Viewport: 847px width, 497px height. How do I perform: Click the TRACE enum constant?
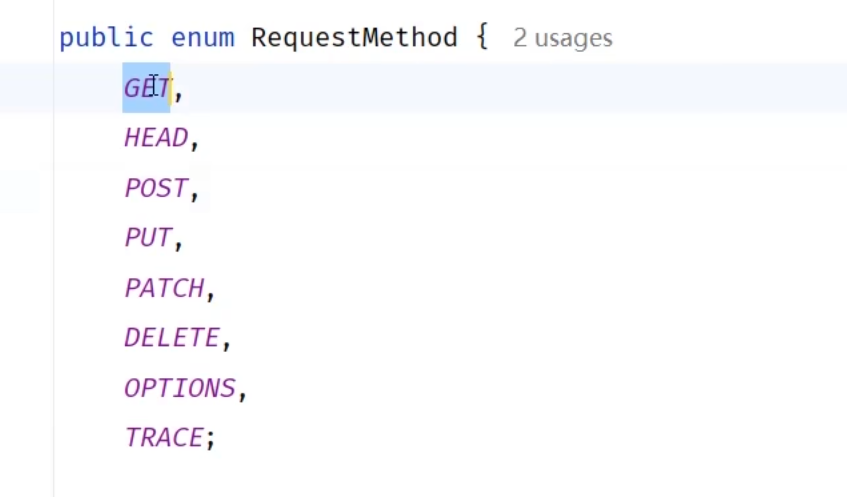point(164,438)
